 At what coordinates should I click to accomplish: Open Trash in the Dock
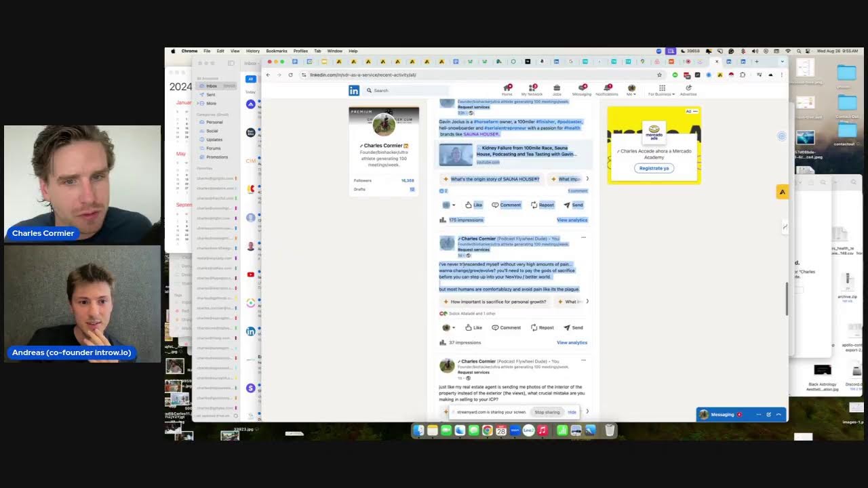tap(610, 430)
